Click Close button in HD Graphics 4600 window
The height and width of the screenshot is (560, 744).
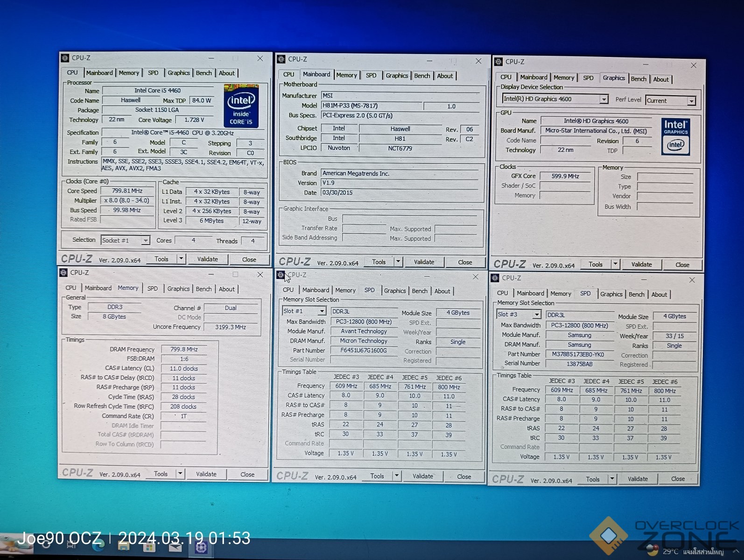682,265
